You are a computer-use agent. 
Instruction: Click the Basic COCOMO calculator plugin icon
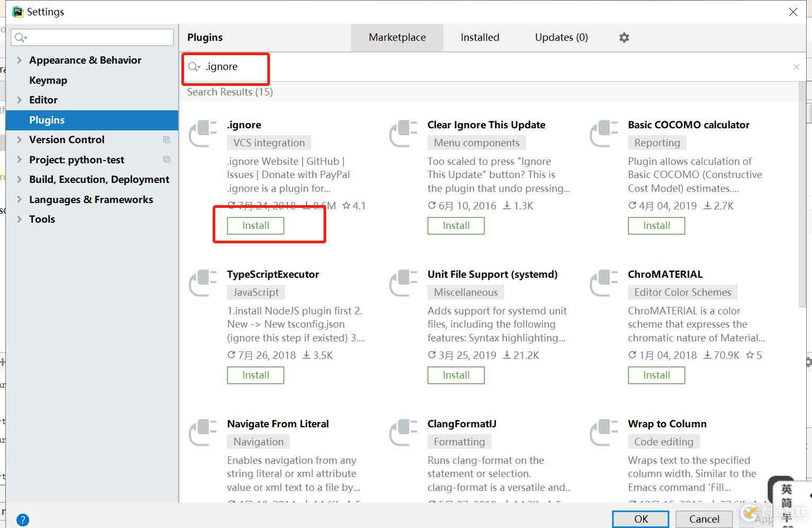click(x=604, y=134)
